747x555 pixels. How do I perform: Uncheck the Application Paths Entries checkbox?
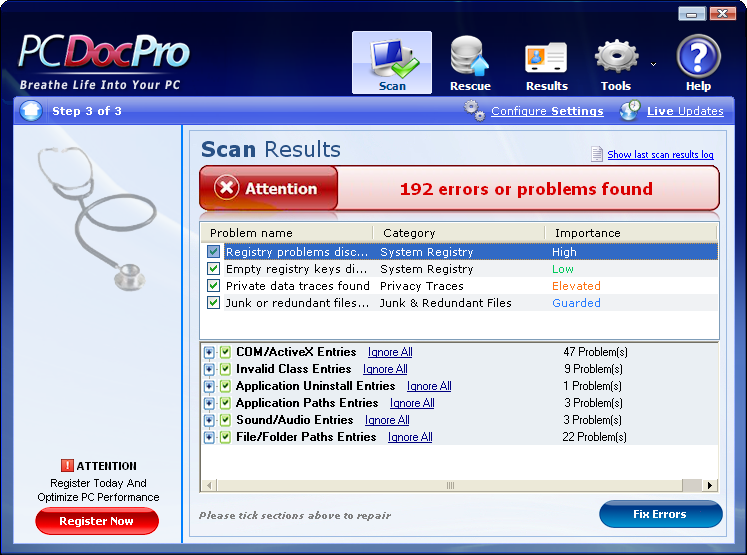pos(225,403)
